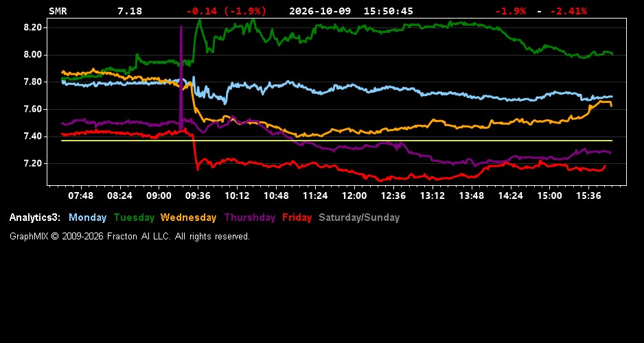Click the 12:36 time axis label
Screen dimensions: 644x343
coord(393,196)
